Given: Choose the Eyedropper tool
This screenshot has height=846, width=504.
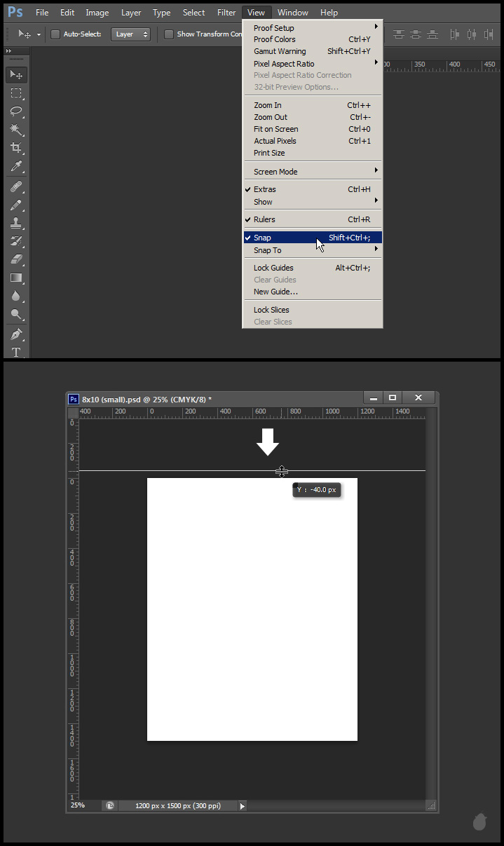Looking at the screenshot, I should [16, 166].
